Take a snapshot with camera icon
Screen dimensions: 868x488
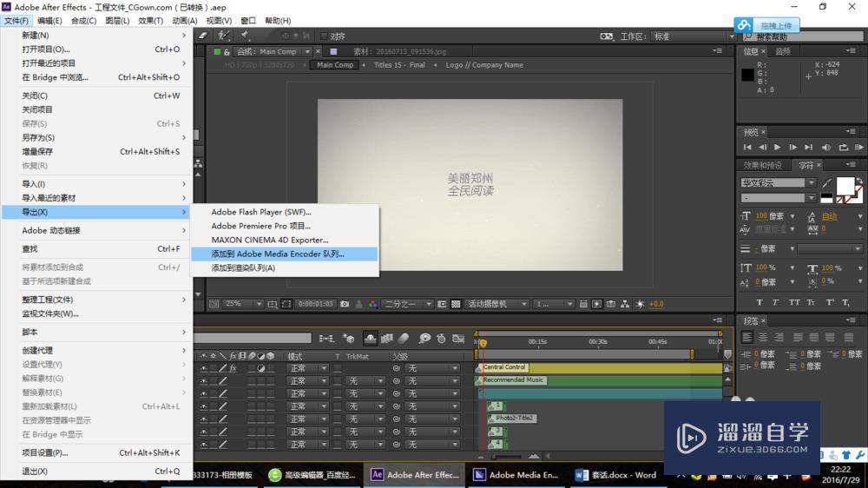coord(345,304)
